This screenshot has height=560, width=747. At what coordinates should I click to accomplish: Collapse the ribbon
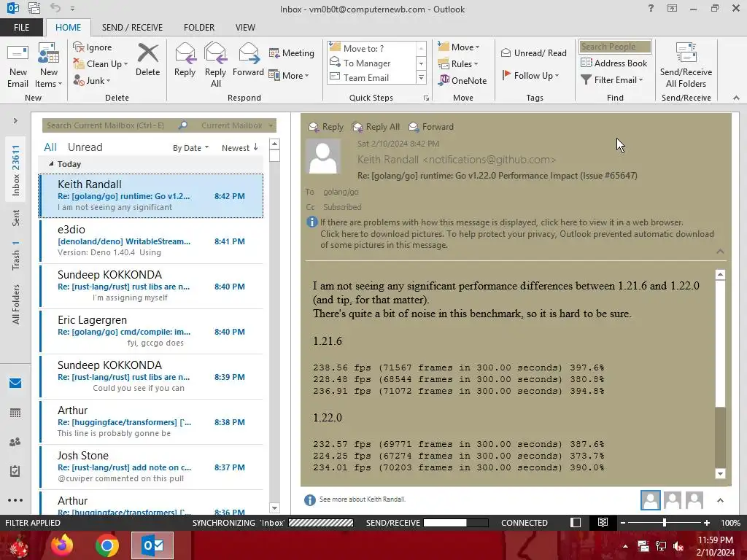click(736, 98)
